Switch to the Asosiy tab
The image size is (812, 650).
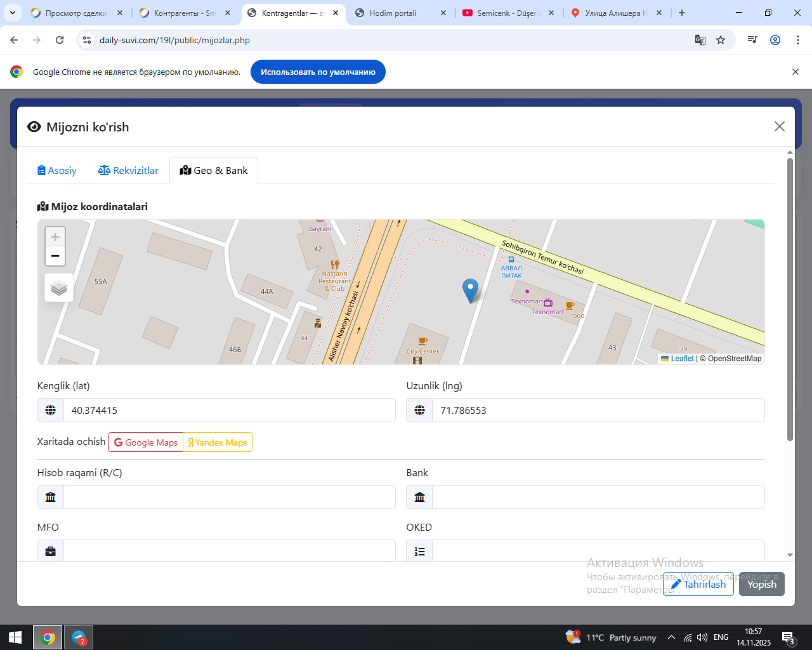(57, 170)
